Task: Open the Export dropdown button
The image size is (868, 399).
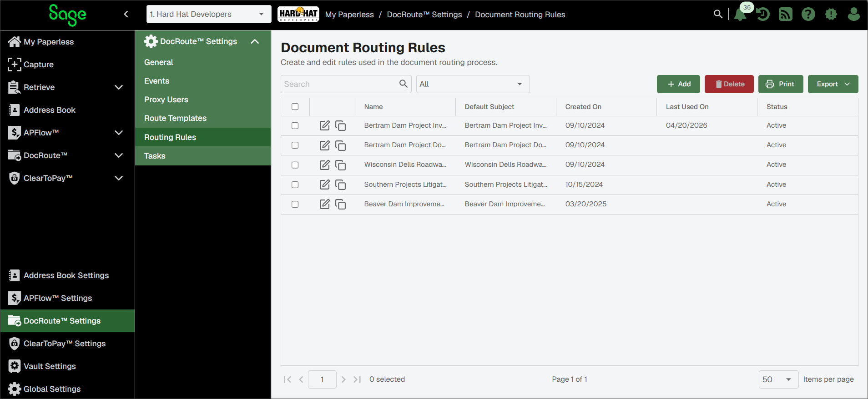Action: (833, 84)
